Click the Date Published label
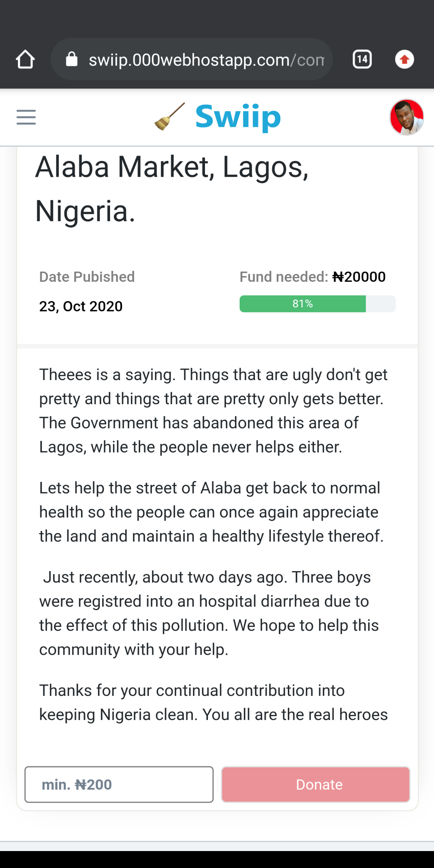Viewport: 434px width, 868px height. (x=87, y=277)
